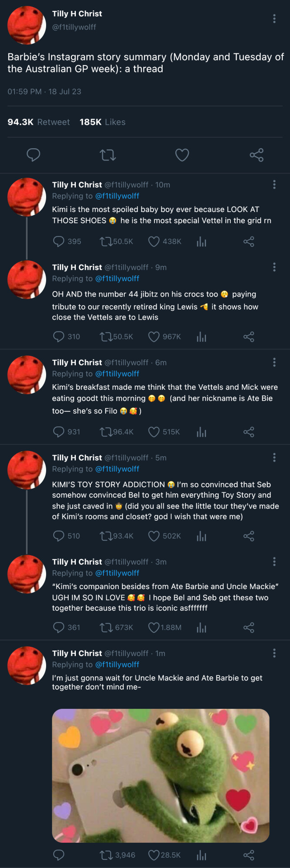Reply to the Toy Story addiction tweet
The width and height of the screenshot is (290, 868).
click(x=59, y=536)
